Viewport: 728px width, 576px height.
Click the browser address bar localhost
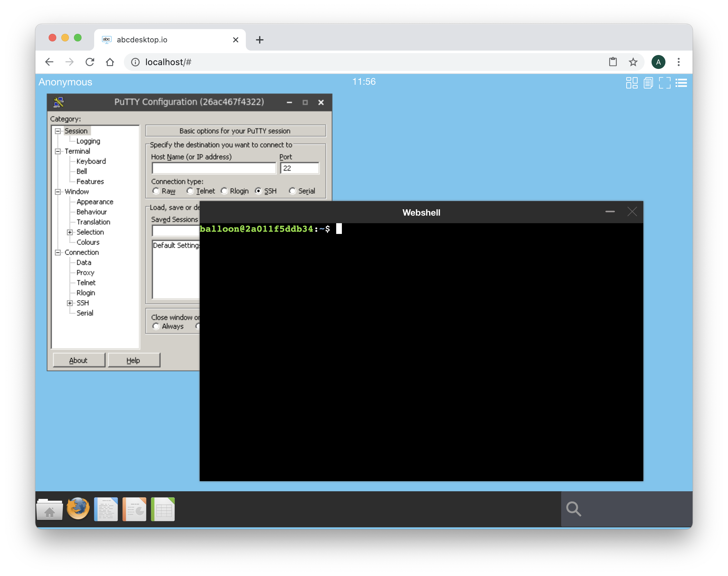point(168,62)
